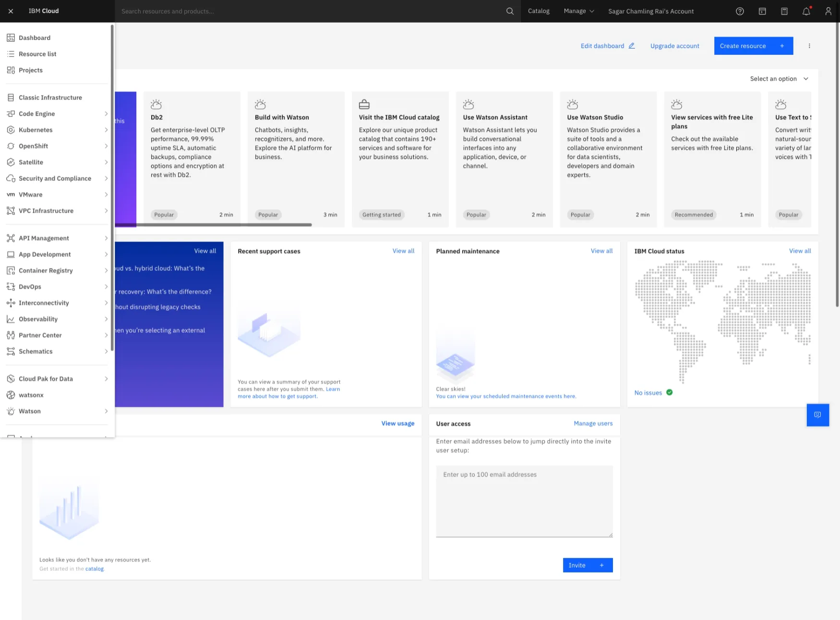The width and height of the screenshot is (840, 620).
Task: Expand the Partner Center submenu chevron
Action: 106,335
